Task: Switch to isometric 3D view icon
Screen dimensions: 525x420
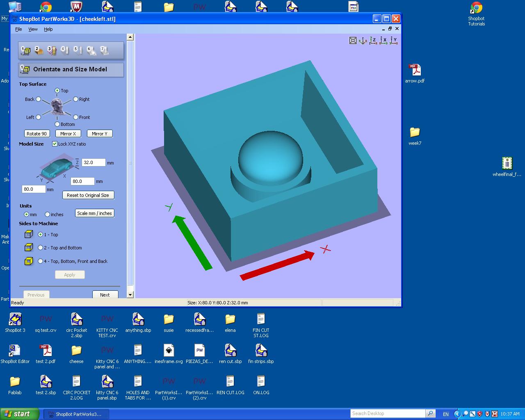Action: coord(363,40)
